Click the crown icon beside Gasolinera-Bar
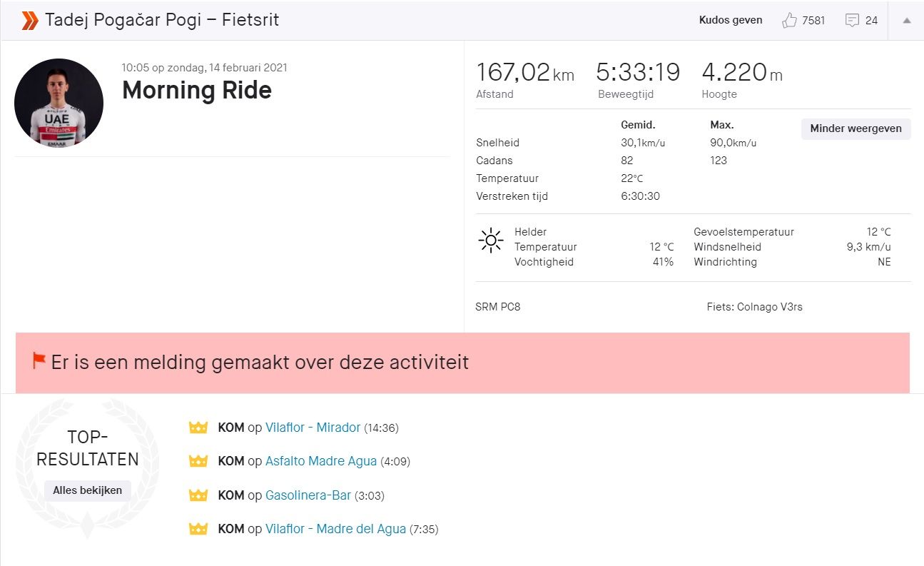924x566 pixels. (x=198, y=495)
